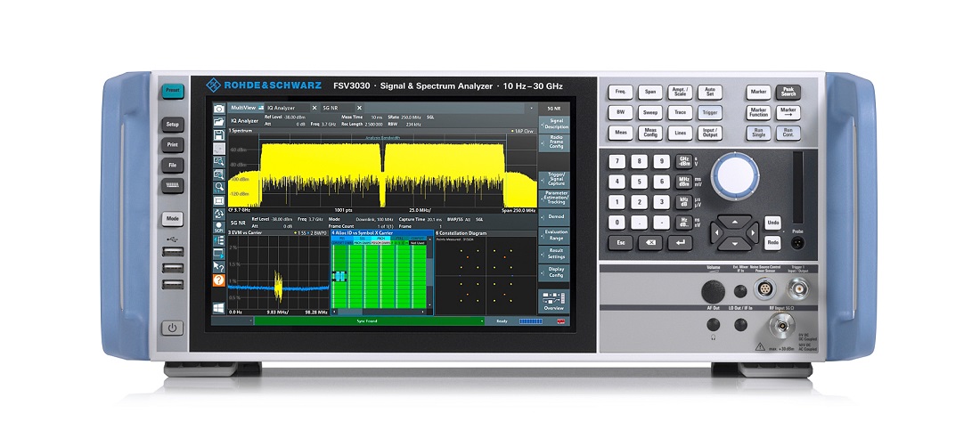Expand the Result Settings softkey

click(x=553, y=253)
